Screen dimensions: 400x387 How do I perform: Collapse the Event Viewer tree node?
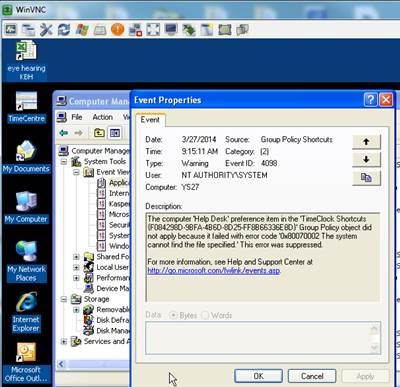coord(76,172)
